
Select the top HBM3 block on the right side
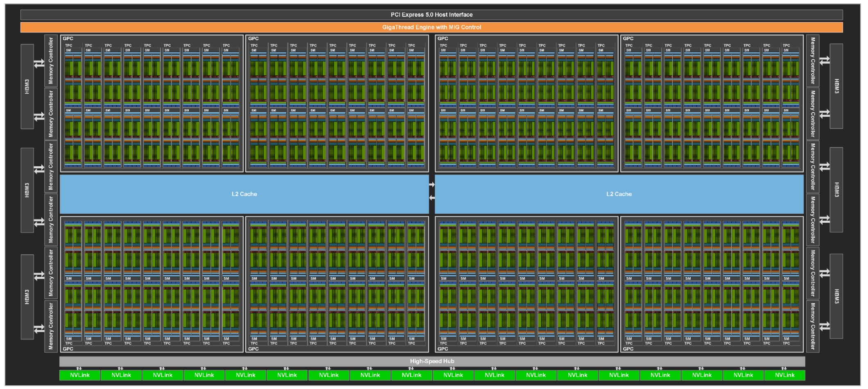click(836, 86)
